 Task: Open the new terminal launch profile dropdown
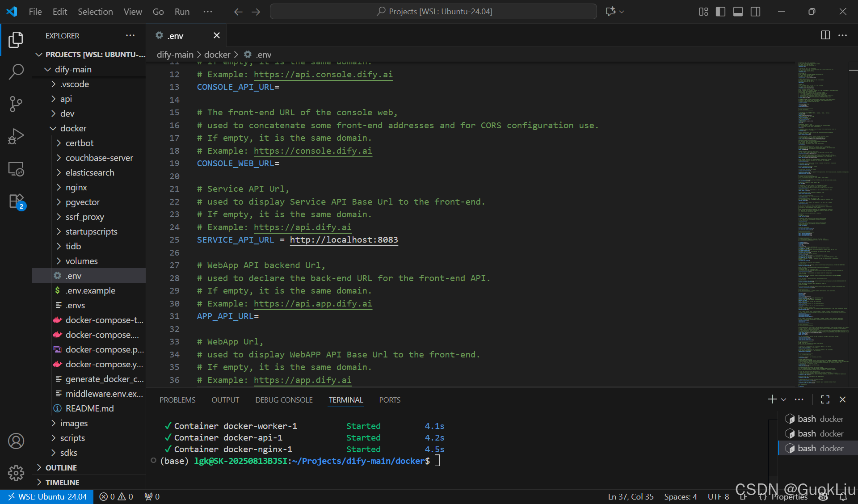point(783,399)
